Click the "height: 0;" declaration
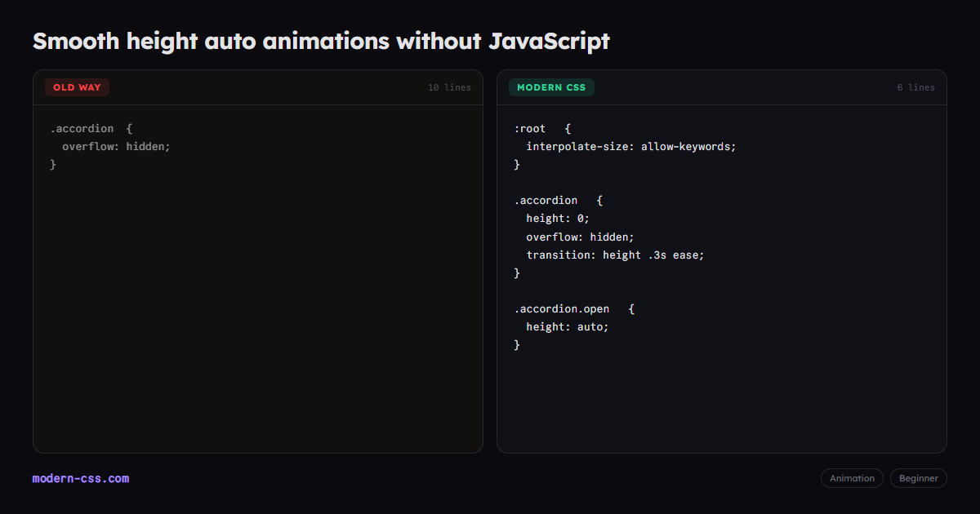 tap(558, 218)
